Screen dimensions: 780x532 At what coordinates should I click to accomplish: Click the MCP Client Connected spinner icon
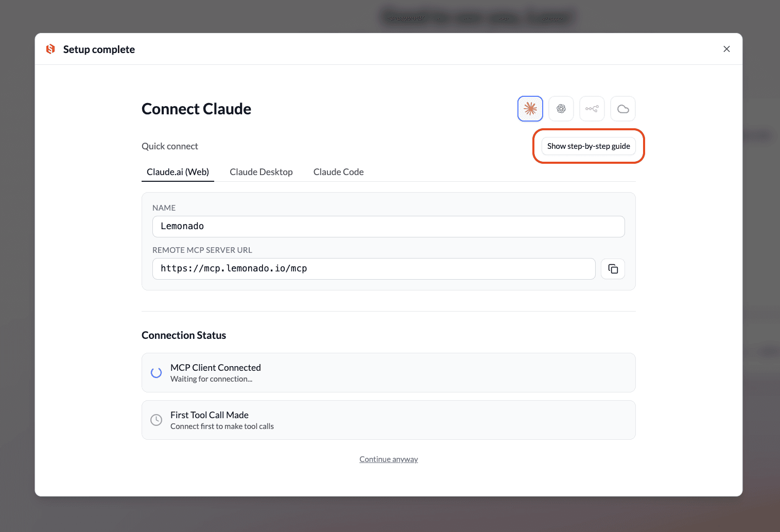156,373
